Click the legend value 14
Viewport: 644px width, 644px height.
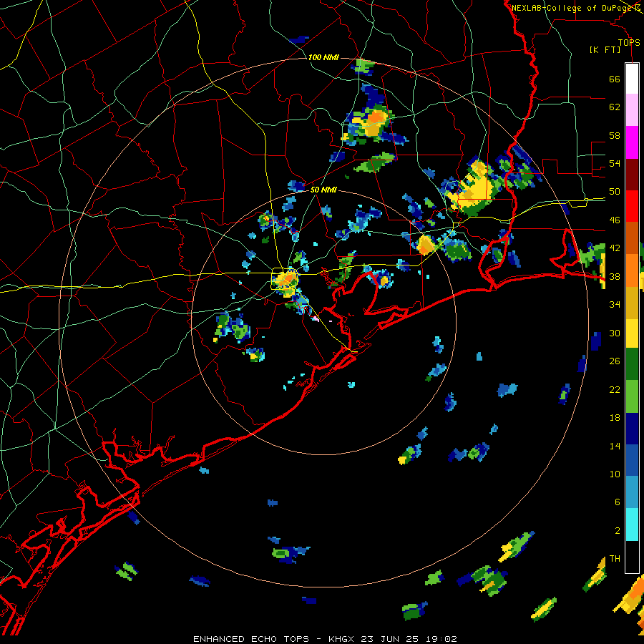[x=615, y=446]
